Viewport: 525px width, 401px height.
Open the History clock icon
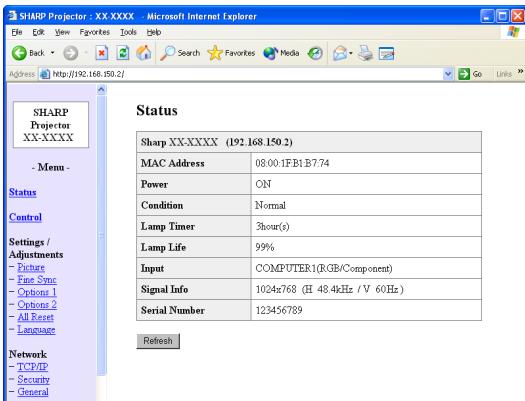point(315,53)
